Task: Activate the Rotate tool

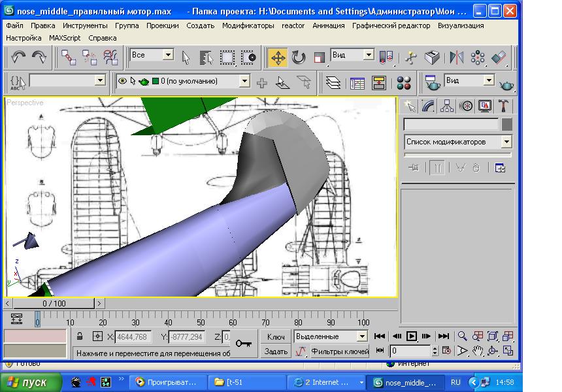Action: pyautogui.click(x=299, y=57)
